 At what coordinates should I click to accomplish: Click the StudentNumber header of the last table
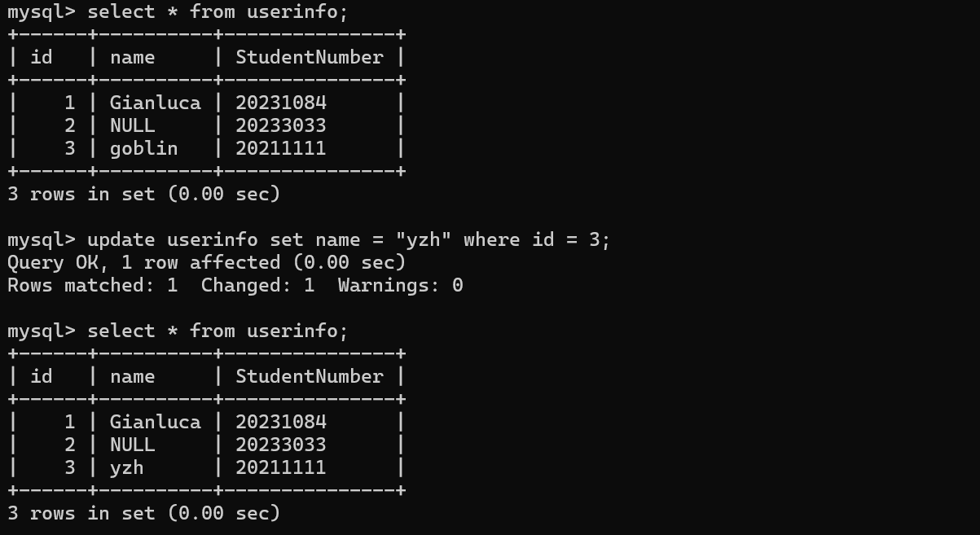coord(309,376)
